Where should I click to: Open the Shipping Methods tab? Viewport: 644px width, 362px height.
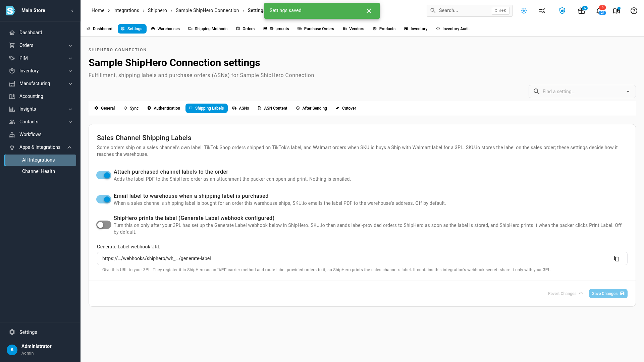point(208,29)
